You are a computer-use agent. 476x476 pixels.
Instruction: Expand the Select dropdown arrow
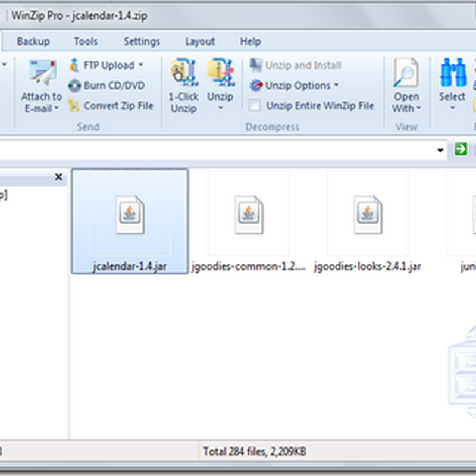coord(453,108)
